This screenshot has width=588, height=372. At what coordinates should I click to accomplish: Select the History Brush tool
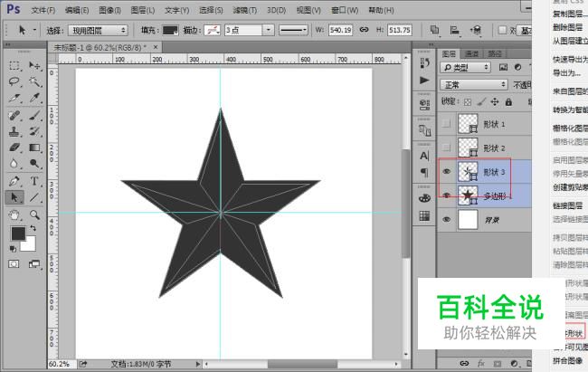point(34,131)
